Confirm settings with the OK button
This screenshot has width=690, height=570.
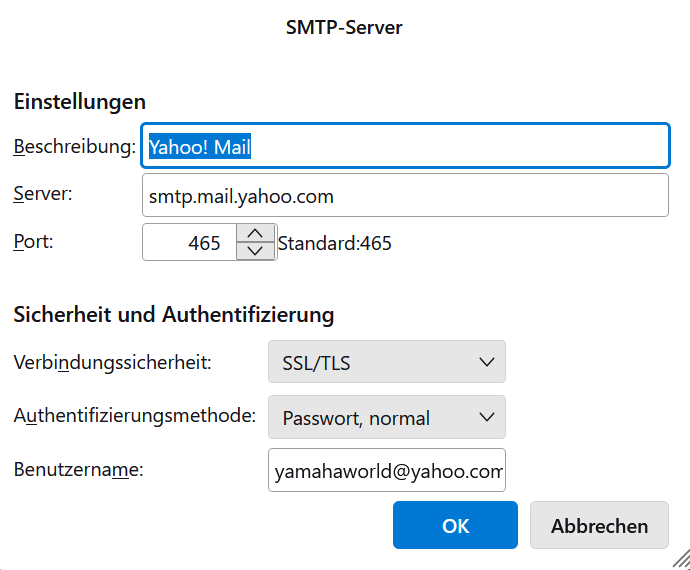pos(455,526)
